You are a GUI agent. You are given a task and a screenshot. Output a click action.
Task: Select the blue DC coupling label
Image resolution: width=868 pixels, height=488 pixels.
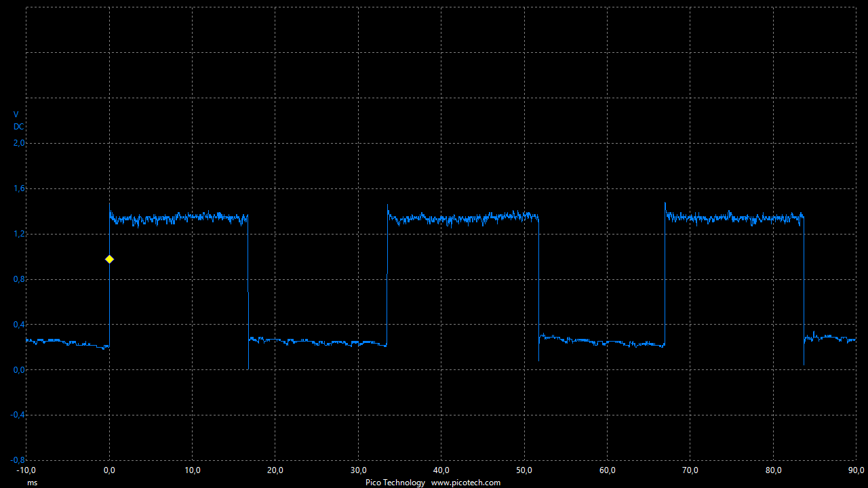[x=19, y=127]
